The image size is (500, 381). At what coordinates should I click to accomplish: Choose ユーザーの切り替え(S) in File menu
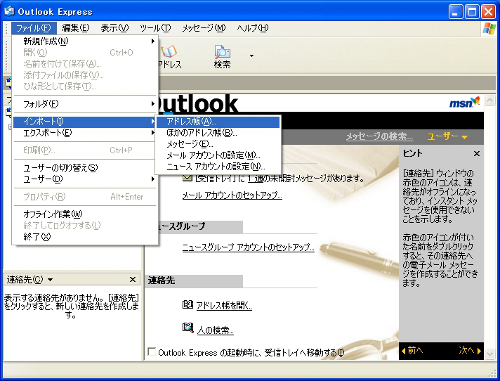pos(85,168)
